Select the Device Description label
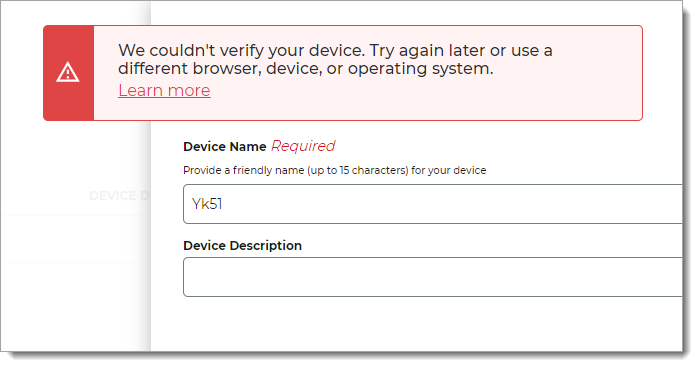Screen dimensions: 698x367 pyautogui.click(x=243, y=245)
